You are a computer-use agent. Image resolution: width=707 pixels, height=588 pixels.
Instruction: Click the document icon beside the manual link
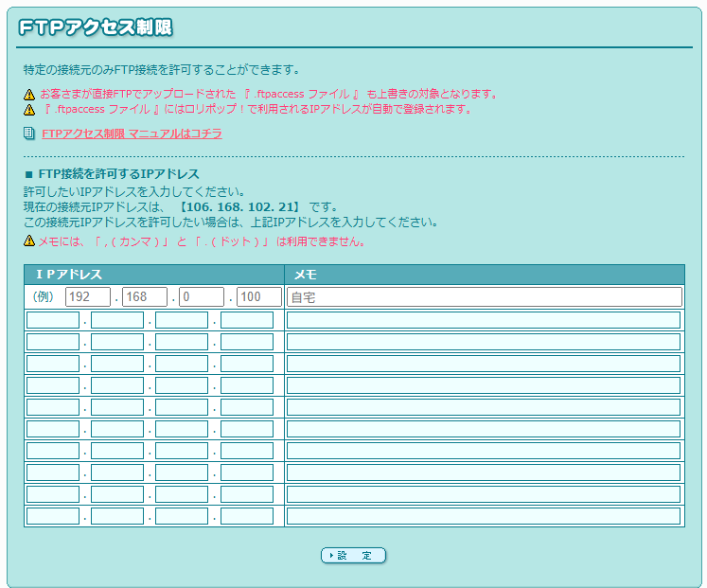(28, 134)
